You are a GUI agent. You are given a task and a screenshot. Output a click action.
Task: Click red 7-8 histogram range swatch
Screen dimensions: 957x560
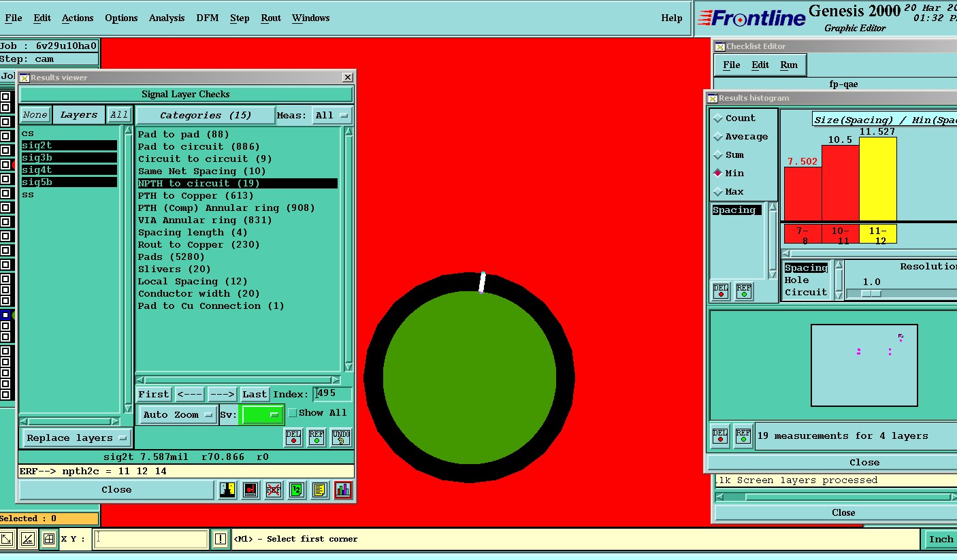802,234
